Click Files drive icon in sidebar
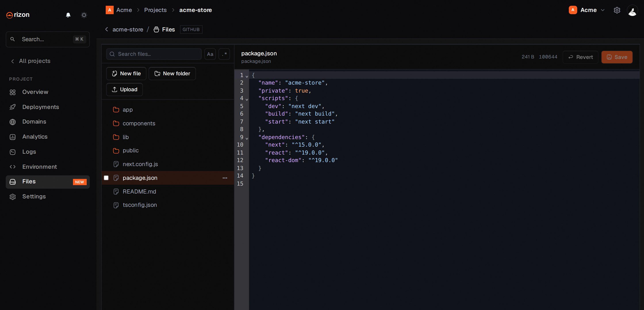 click(13, 182)
